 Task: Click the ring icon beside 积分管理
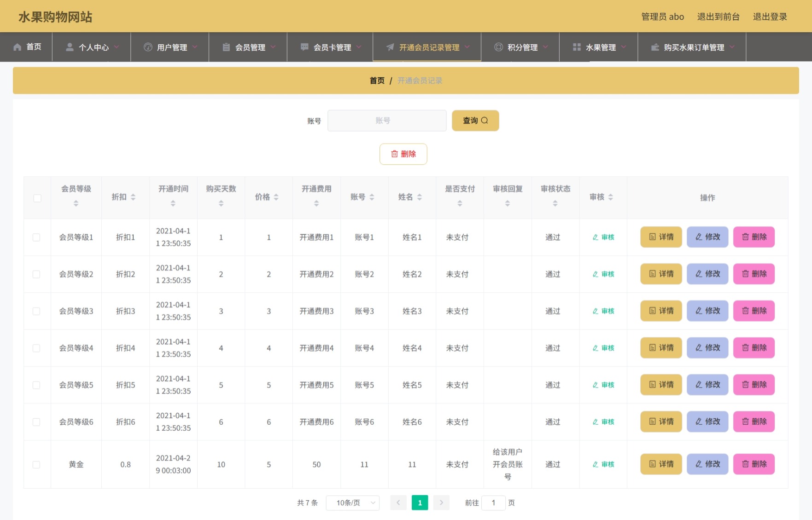(498, 47)
